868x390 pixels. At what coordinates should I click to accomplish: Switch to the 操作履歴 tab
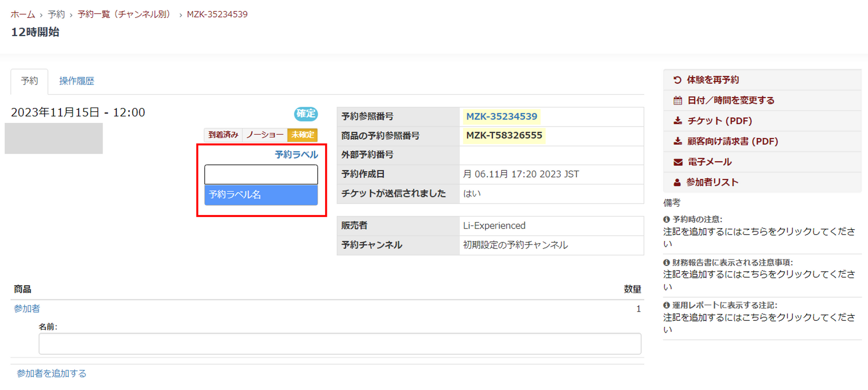76,81
